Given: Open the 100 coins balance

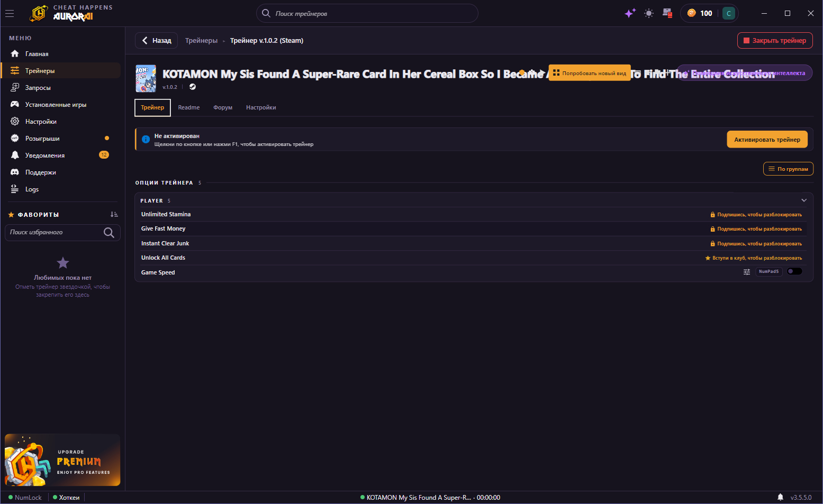Looking at the screenshot, I should point(700,13).
